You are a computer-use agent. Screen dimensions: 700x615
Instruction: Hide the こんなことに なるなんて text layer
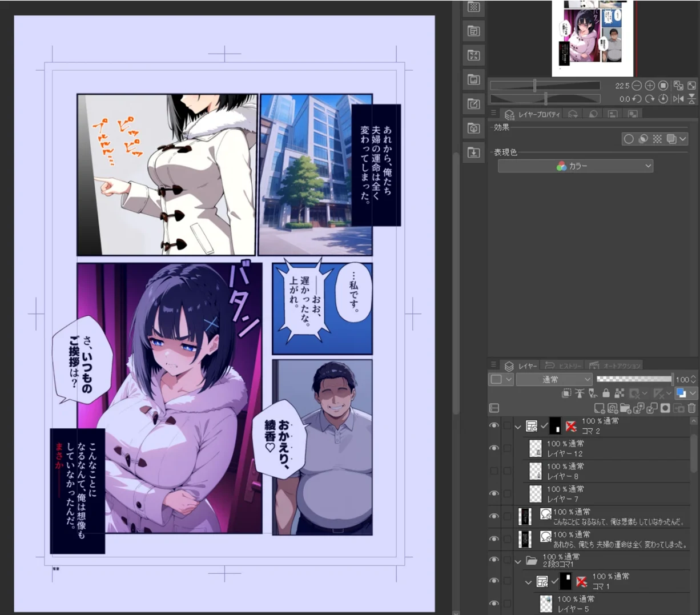click(x=494, y=516)
